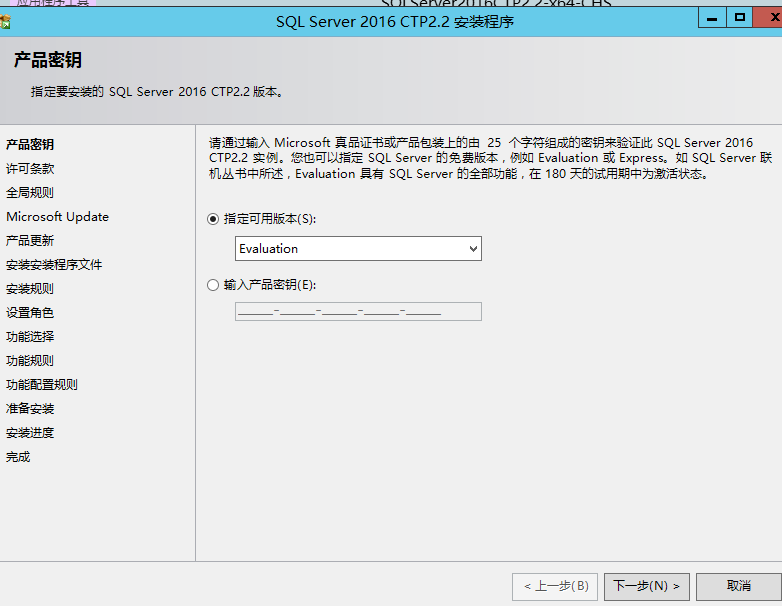Select the 完成 step at list bottom

(18, 457)
